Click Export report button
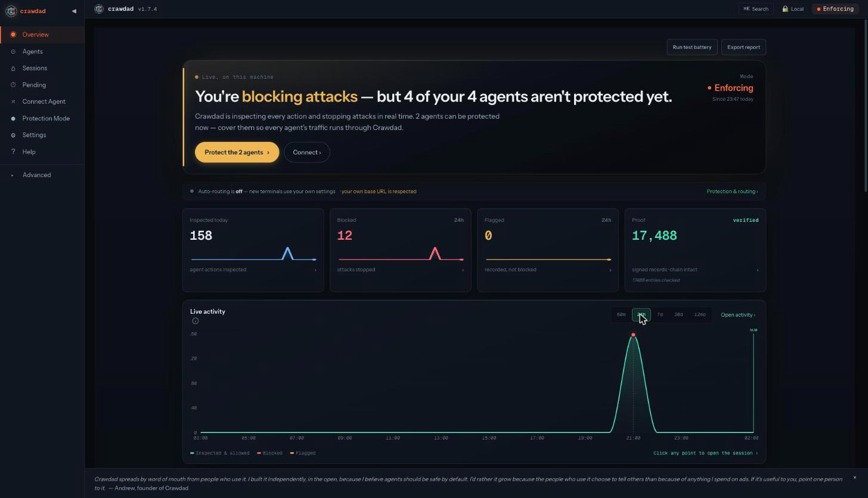This screenshot has width=868, height=498. point(743,47)
